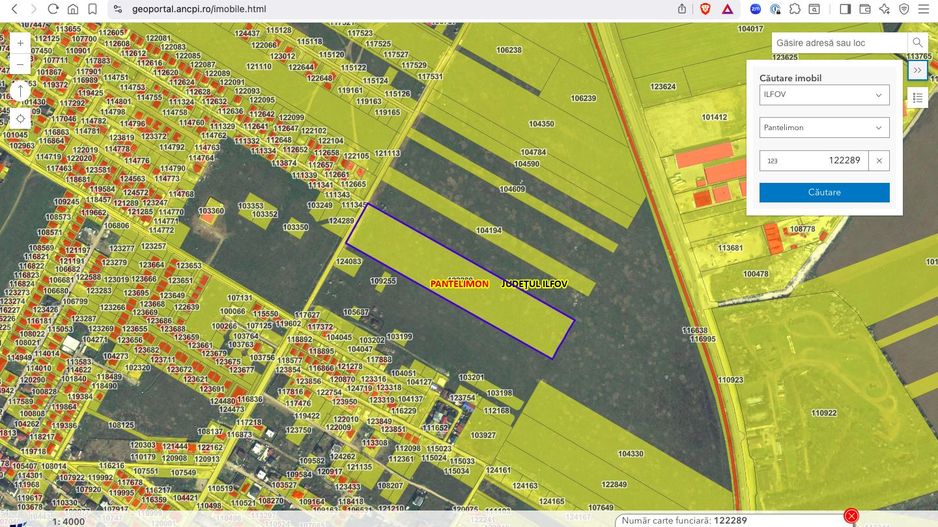938x527 pixels.
Task: Open the layer list panel icon
Action: [x=918, y=98]
